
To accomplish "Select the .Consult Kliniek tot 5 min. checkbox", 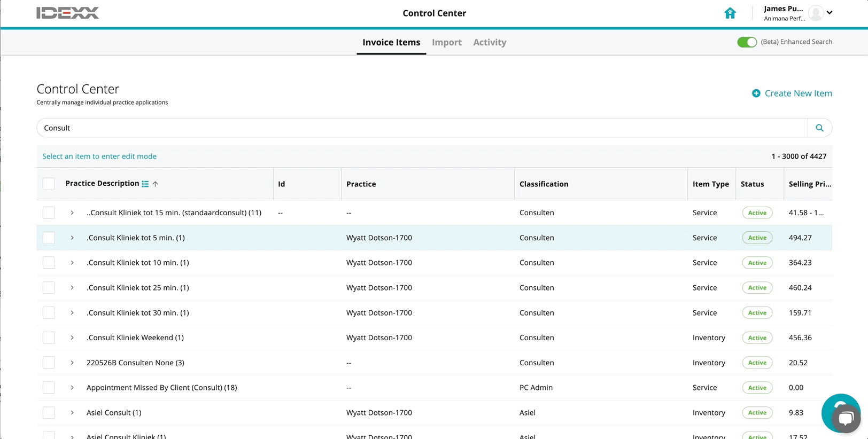I will tap(49, 238).
